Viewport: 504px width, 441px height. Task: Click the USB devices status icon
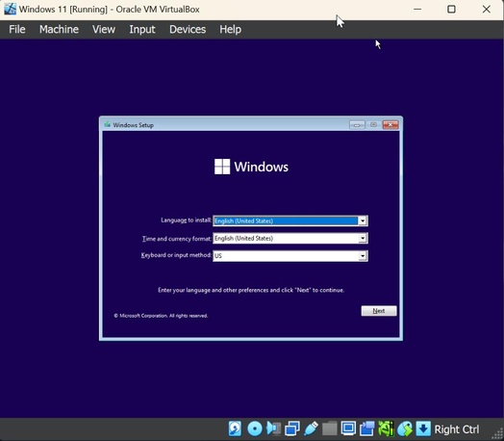tap(311, 428)
